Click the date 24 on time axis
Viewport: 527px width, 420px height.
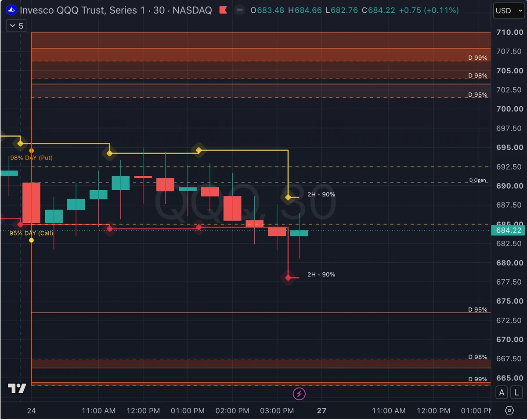(x=31, y=410)
